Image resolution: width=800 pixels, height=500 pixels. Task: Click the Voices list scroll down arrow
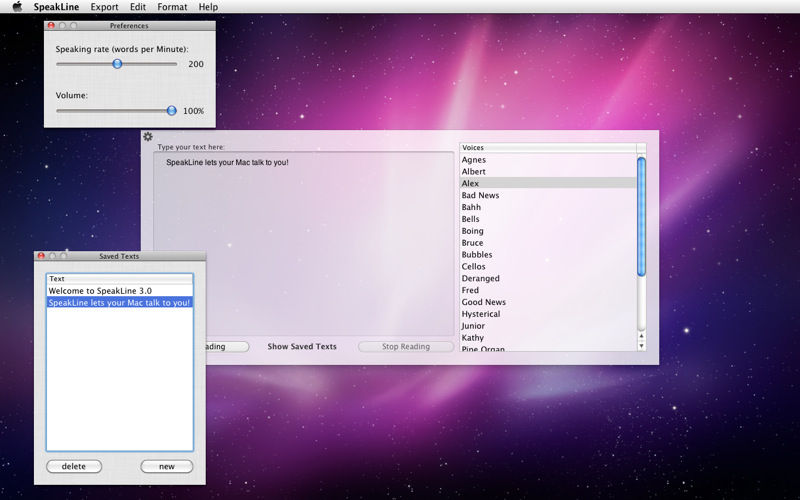pos(641,346)
